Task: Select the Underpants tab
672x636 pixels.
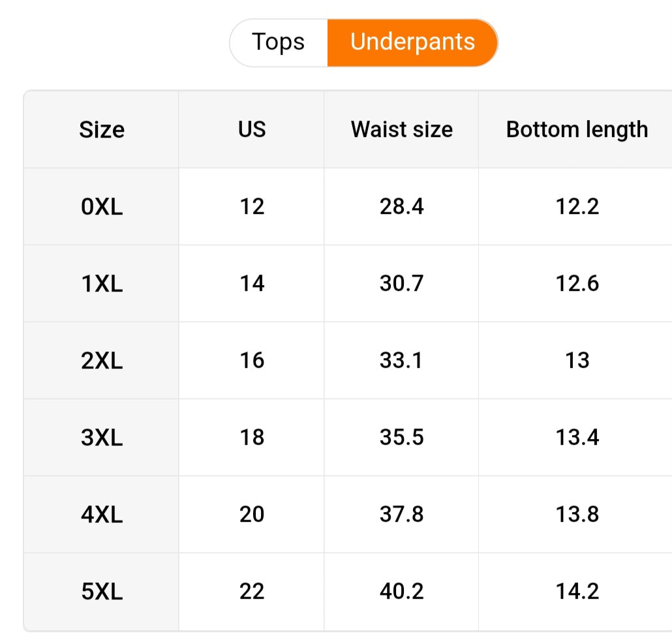Action: tap(412, 42)
